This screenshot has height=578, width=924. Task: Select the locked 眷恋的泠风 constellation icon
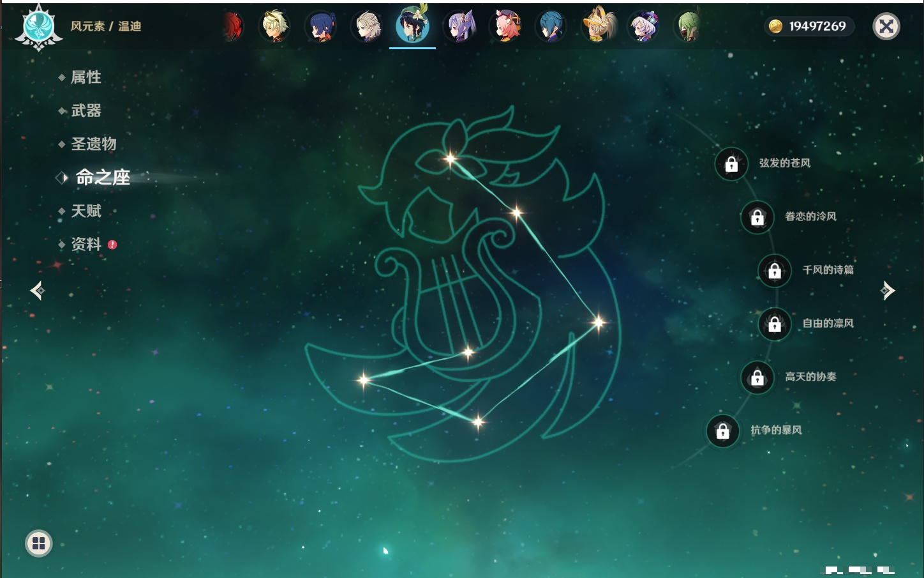pyautogui.click(x=757, y=218)
